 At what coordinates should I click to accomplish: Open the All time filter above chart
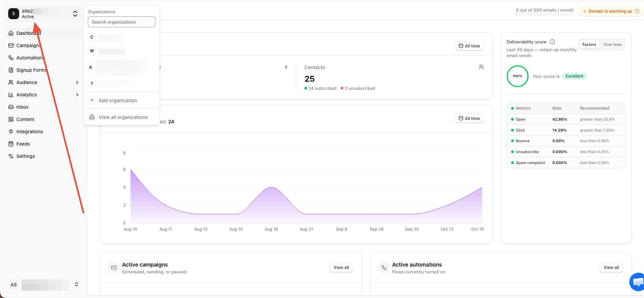(x=469, y=118)
